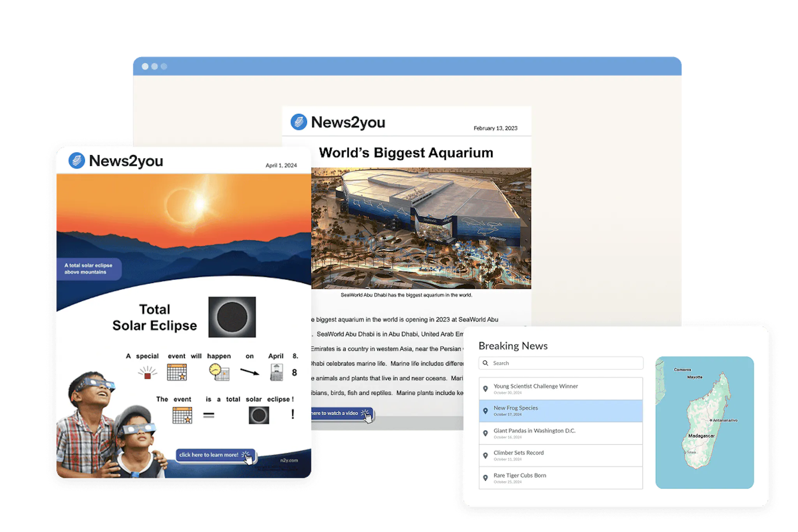The height and width of the screenshot is (532, 798).
Task: Click the location pin next to Climber Sets Record
Action: pos(486,455)
